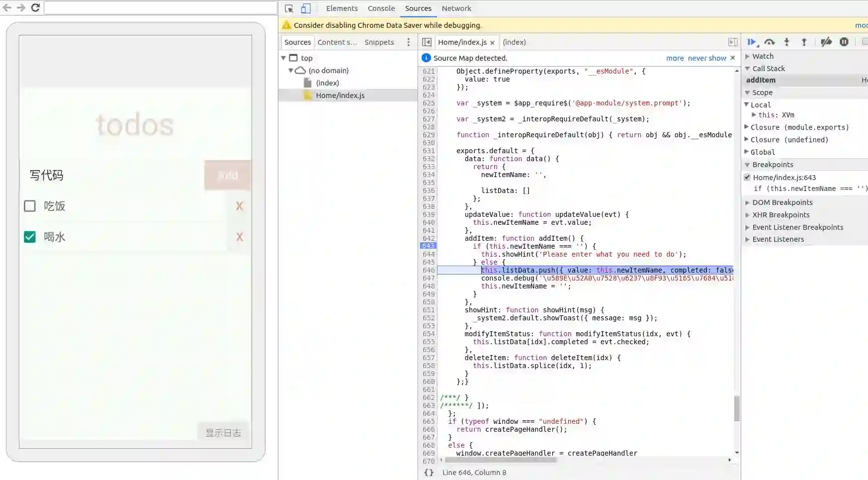This screenshot has width=868, height=480.
Task: Toggle pause on exceptions
Action: [x=844, y=42]
